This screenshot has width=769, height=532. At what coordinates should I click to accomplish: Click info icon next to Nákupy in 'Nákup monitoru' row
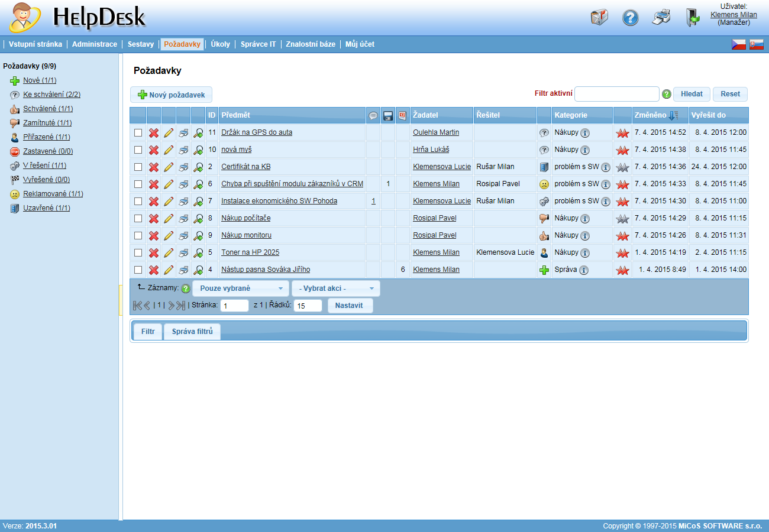[x=585, y=236]
